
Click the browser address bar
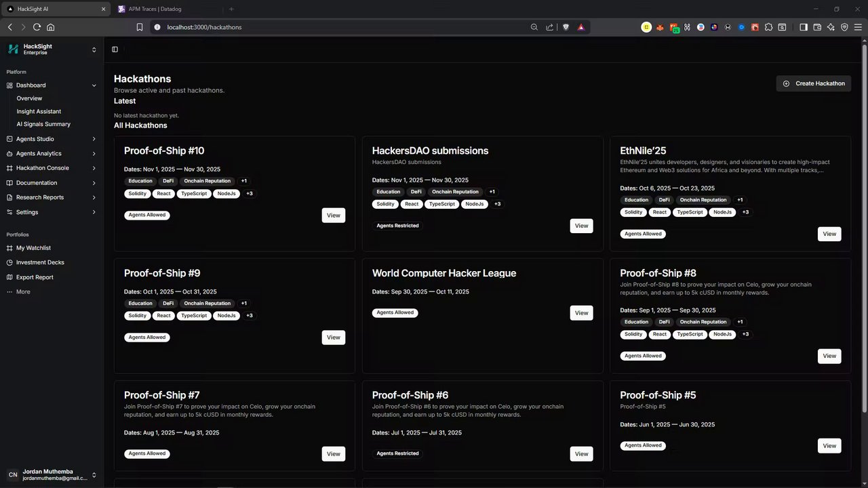tap(339, 27)
